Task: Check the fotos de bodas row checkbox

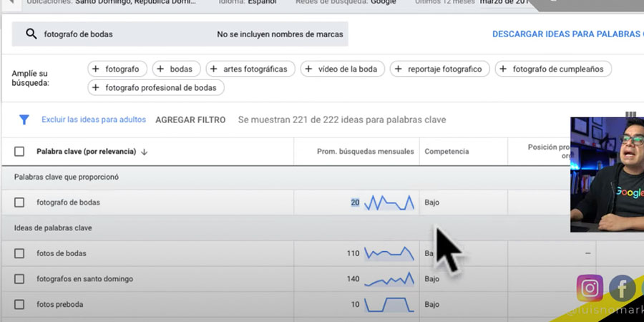Action: point(19,253)
